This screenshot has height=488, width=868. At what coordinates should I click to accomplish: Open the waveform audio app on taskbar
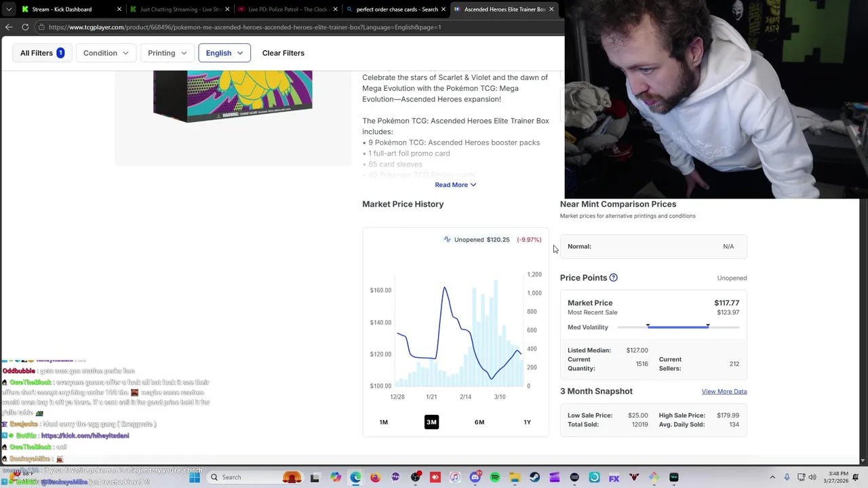[x=674, y=477]
